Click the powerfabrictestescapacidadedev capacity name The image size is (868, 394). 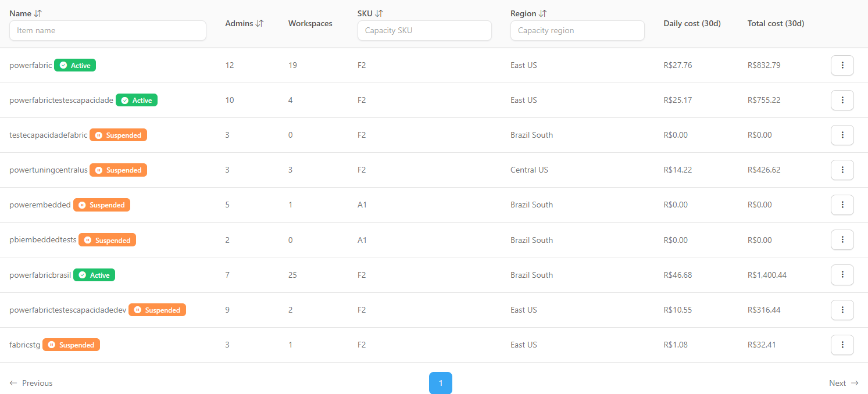click(67, 310)
